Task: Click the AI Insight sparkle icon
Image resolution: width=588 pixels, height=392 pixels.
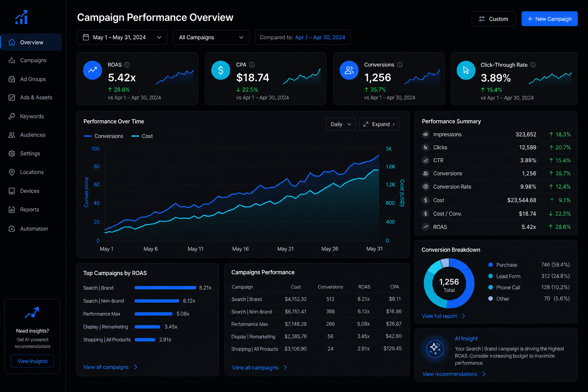Action: tap(435, 349)
